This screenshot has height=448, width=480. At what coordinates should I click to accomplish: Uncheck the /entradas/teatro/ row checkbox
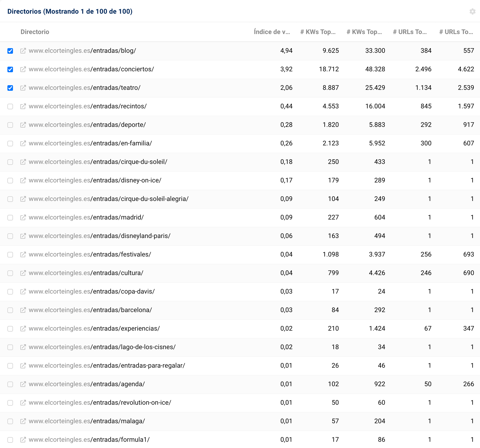[x=10, y=88]
